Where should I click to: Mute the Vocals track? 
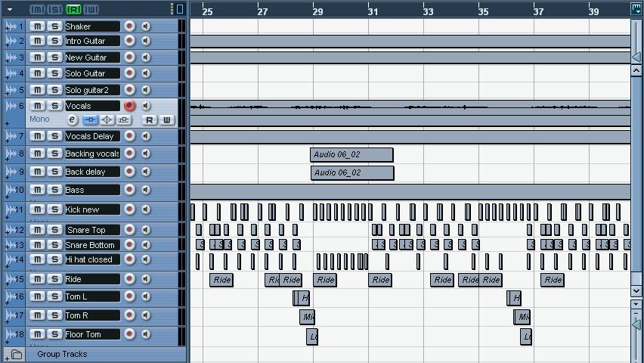point(37,106)
